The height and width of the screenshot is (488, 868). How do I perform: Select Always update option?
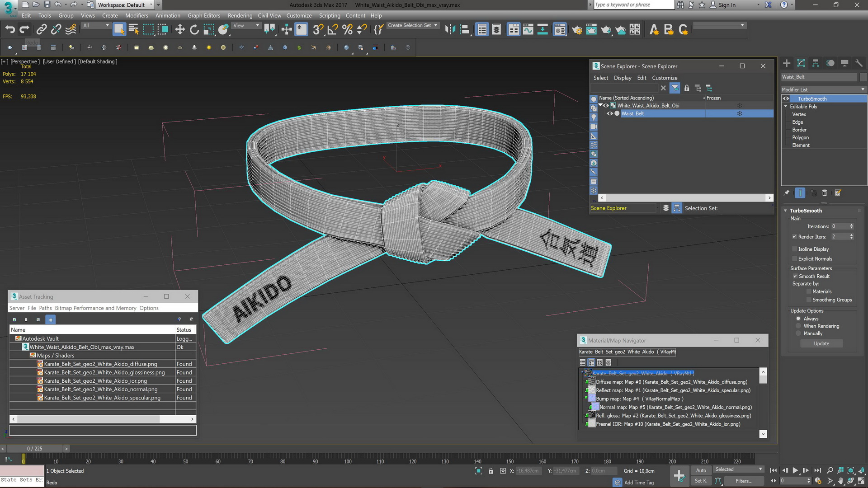(x=798, y=319)
